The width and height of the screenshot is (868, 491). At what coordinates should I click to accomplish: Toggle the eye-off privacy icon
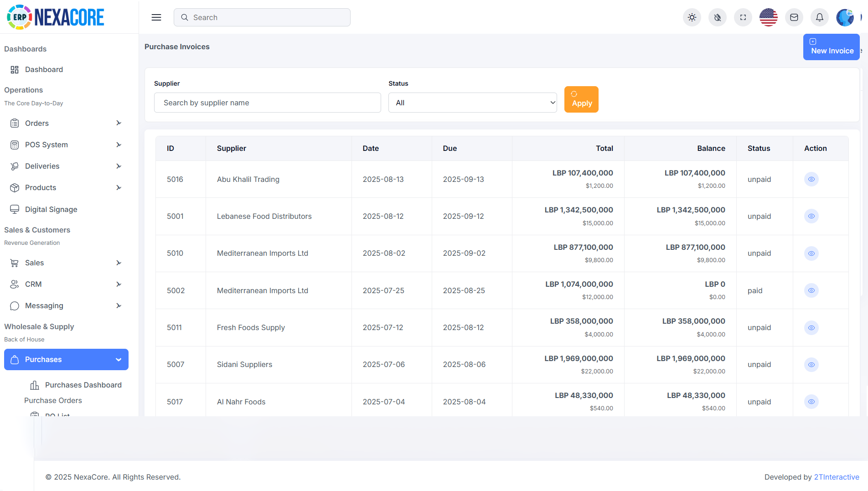[717, 17]
